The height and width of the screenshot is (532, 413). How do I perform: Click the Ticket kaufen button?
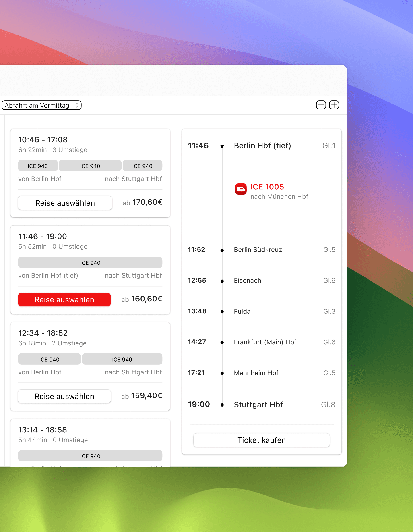[x=261, y=440]
